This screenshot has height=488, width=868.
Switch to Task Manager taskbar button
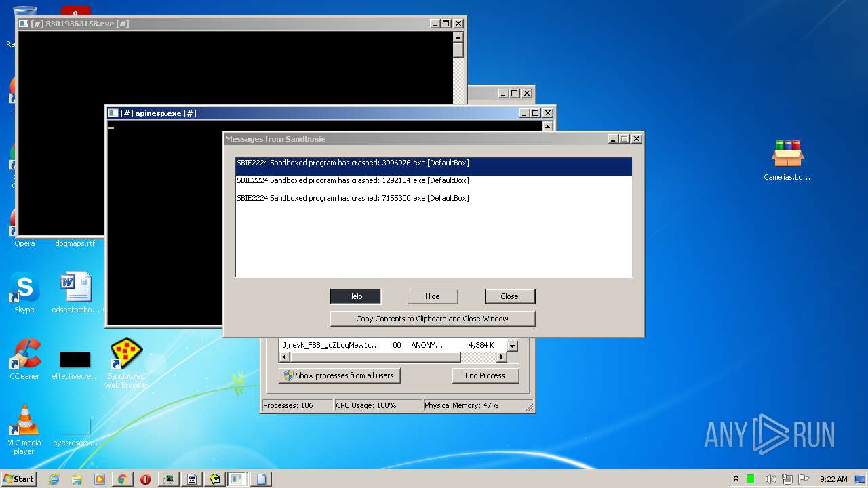tap(168, 479)
